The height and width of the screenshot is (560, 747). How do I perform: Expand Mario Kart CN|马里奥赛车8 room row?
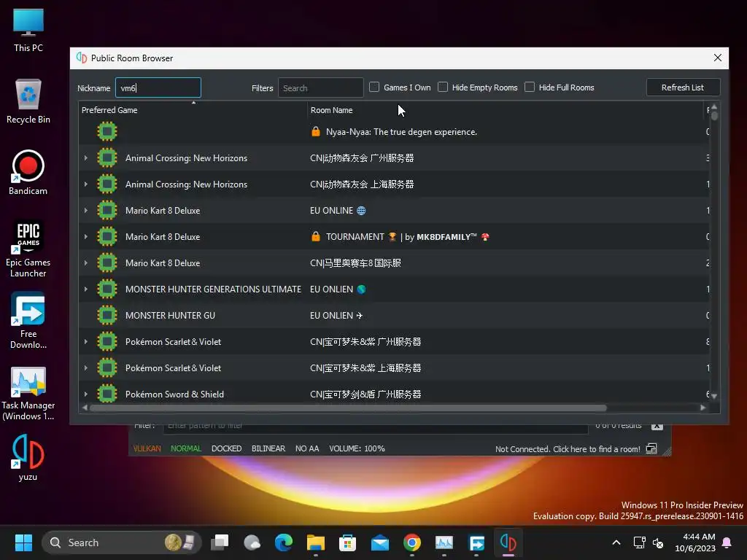tap(86, 262)
